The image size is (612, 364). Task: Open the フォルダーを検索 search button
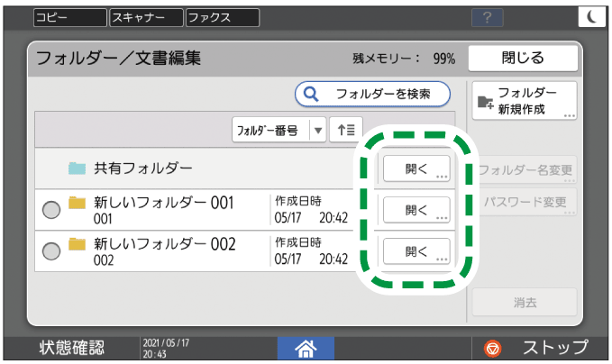(x=372, y=94)
